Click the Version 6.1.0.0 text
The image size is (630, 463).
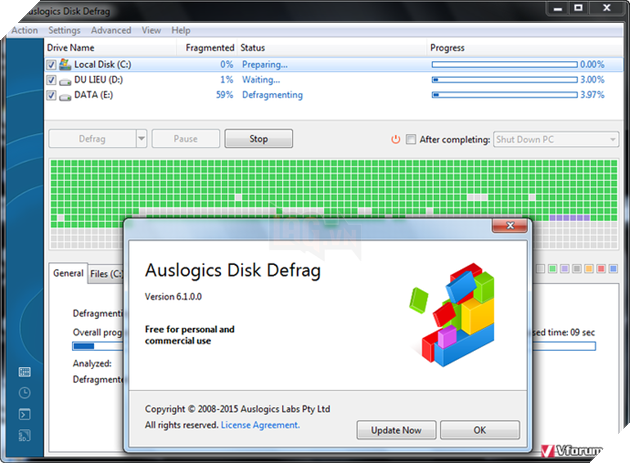pos(173,297)
